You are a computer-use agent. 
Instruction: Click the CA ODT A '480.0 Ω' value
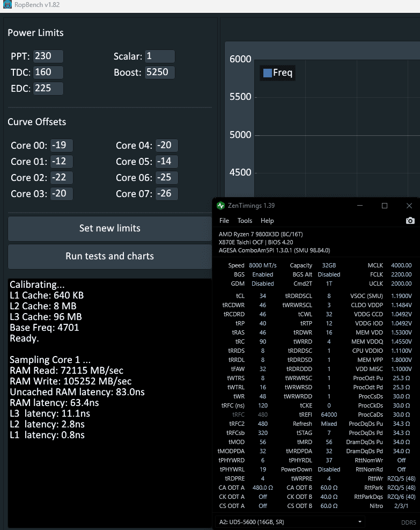[263, 488]
